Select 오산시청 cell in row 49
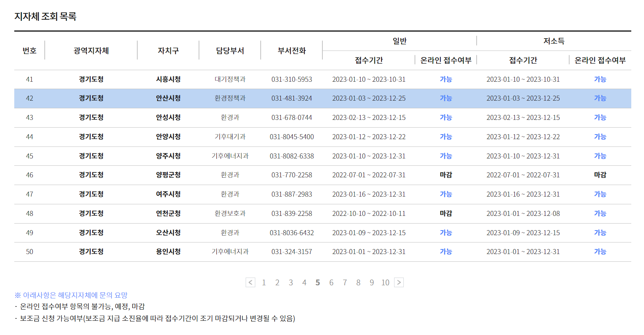644x335 pixels. point(168,233)
